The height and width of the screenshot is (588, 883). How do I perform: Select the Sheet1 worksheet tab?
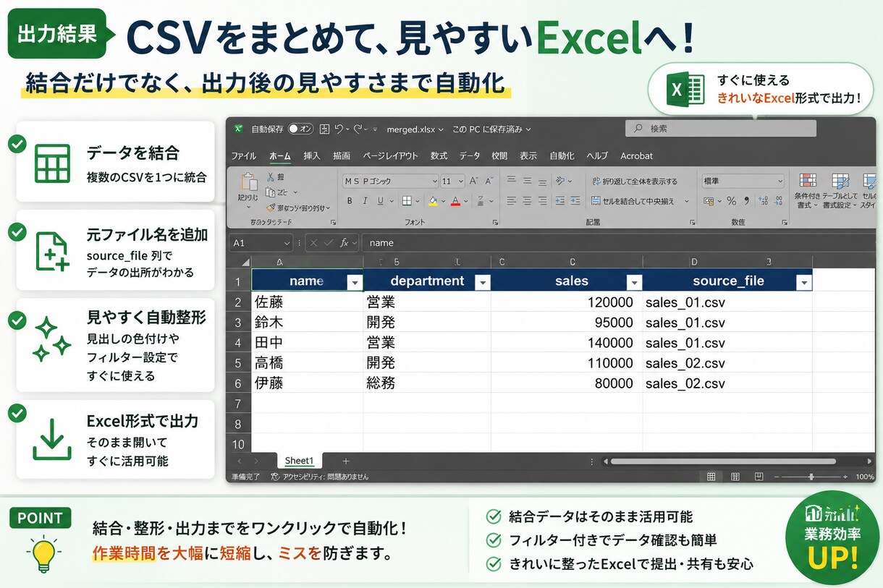[x=300, y=461]
